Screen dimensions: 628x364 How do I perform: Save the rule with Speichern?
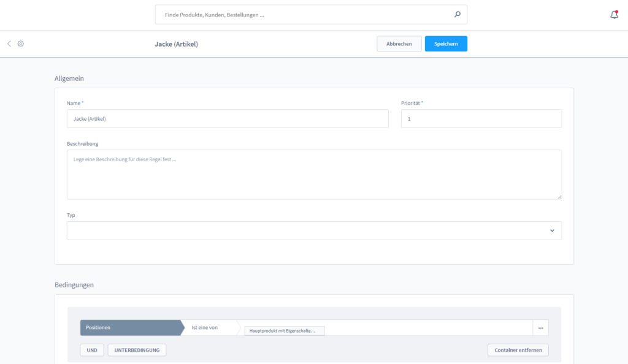[446, 44]
